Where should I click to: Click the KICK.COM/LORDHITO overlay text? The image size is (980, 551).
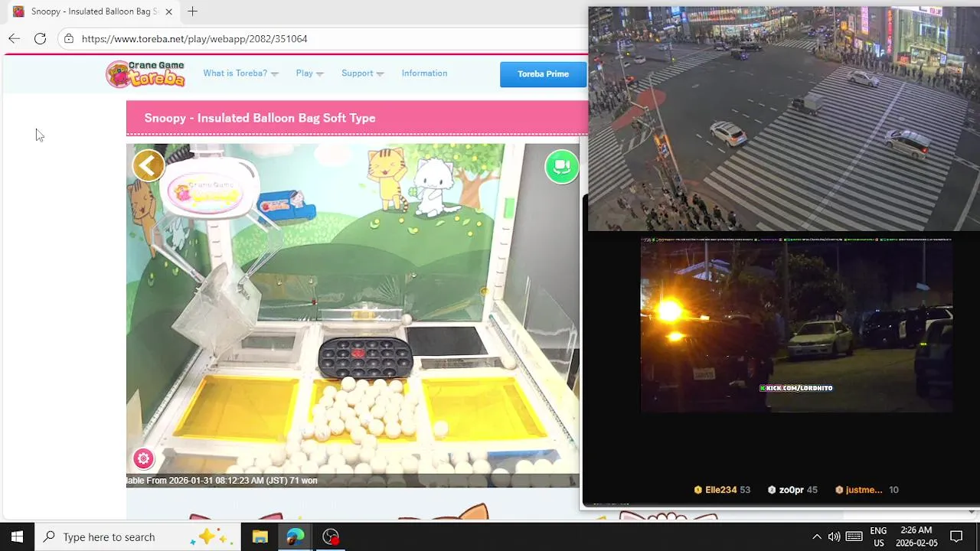tap(795, 388)
